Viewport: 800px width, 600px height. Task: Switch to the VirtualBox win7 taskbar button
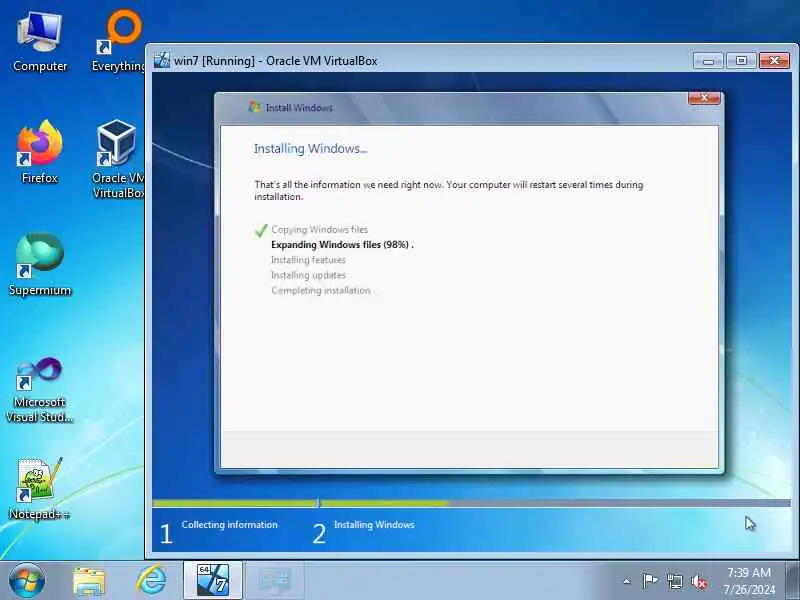213,580
